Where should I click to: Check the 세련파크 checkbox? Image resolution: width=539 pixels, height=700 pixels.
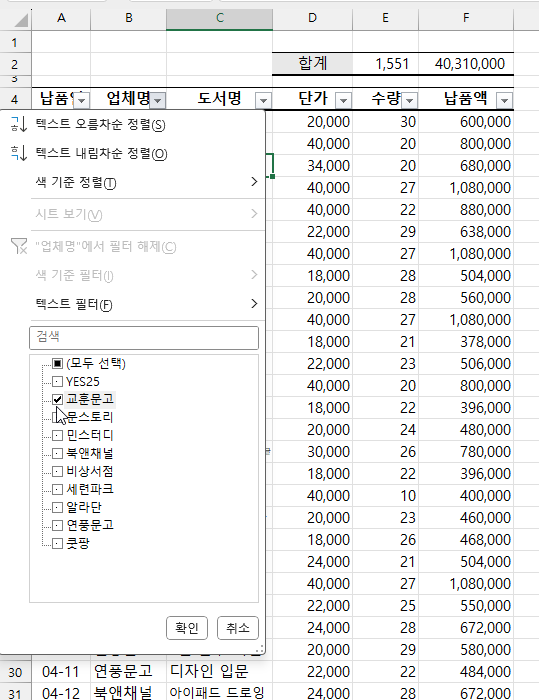pos(57,489)
